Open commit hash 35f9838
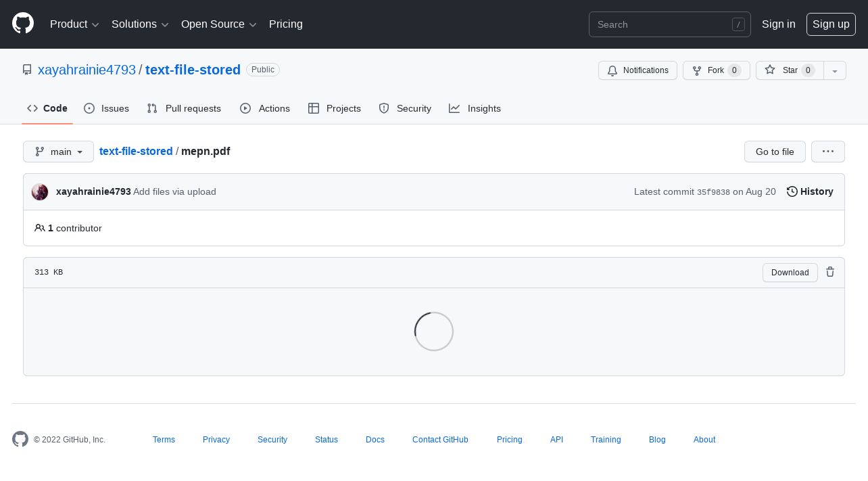The height and width of the screenshot is (481, 868). (x=713, y=192)
